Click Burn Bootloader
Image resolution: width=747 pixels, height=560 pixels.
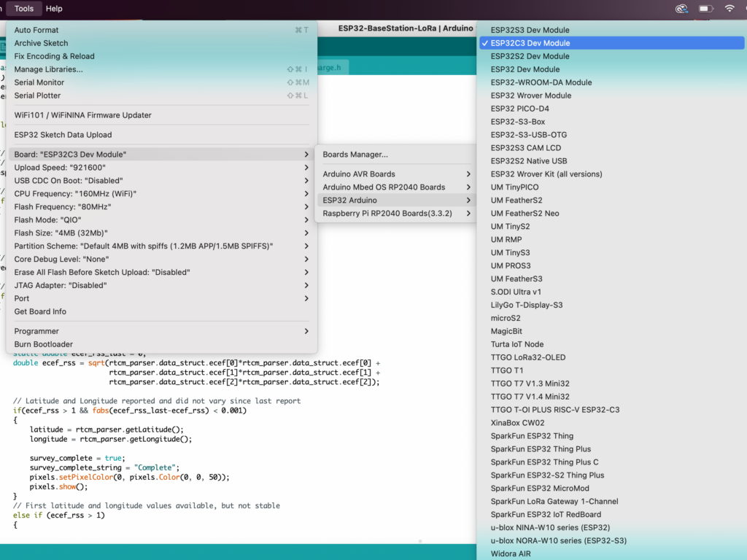161,344
